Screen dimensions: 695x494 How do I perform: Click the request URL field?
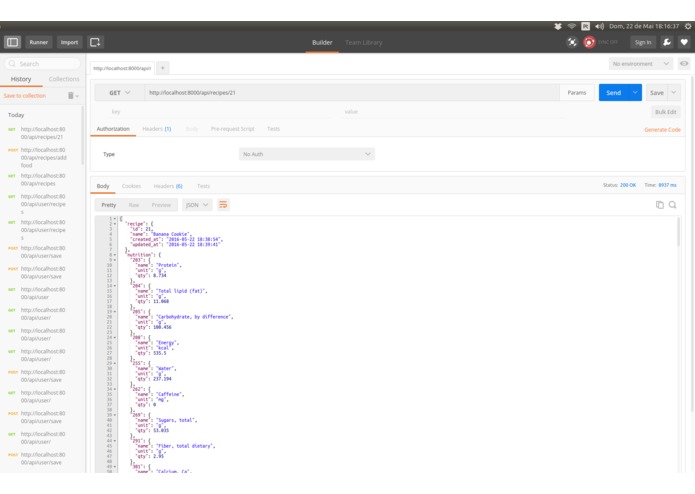point(352,93)
